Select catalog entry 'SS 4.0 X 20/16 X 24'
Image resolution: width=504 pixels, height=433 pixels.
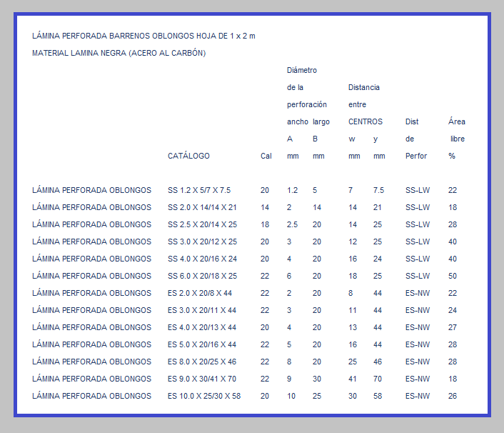coord(203,259)
